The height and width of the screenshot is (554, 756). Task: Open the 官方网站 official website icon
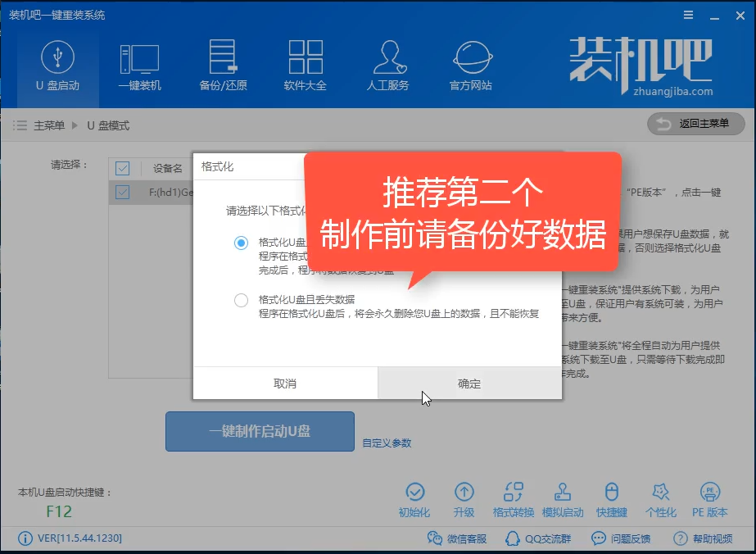(x=469, y=66)
